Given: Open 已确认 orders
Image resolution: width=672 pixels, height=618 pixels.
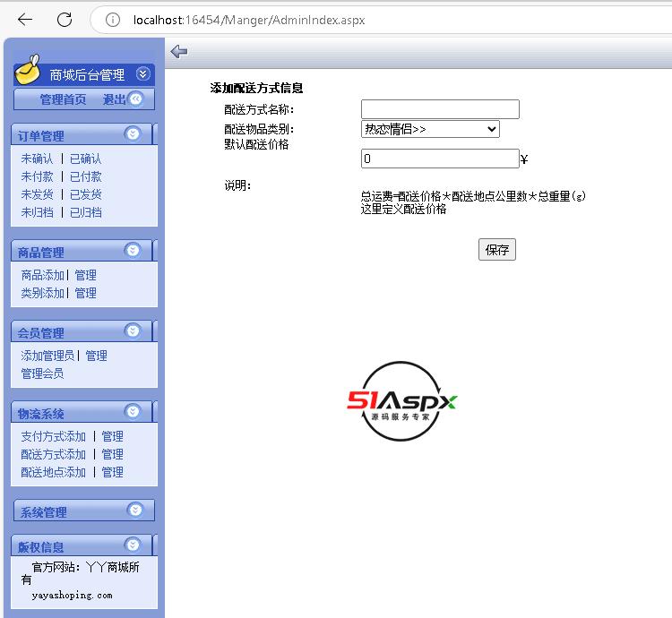Looking at the screenshot, I should 86,159.
